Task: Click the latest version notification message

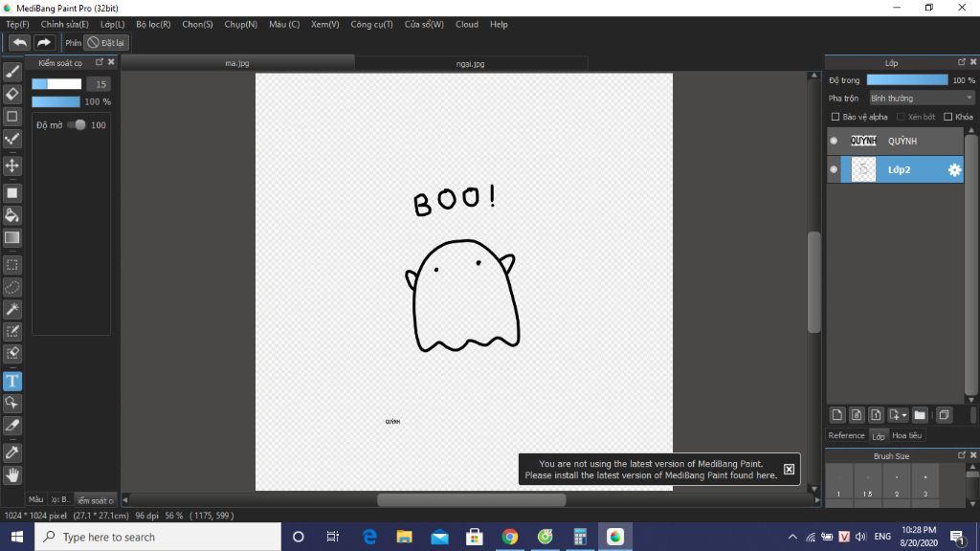Action: point(651,469)
